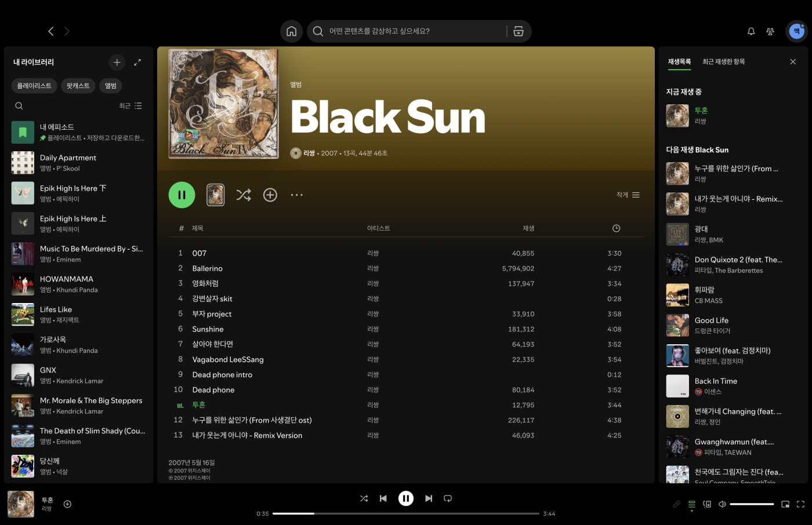Image resolution: width=812 pixels, height=525 pixels.
Task: Open the notifications bell icon
Action: 751,31
